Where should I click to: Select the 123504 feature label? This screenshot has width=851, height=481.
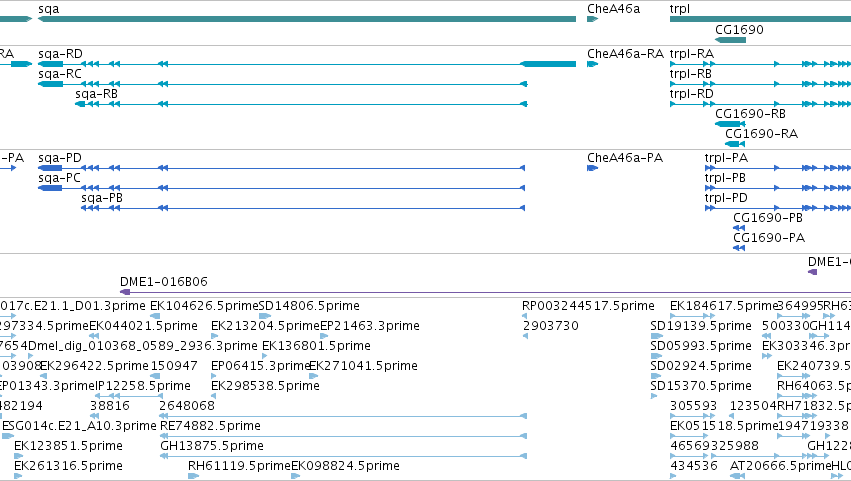[753, 407]
